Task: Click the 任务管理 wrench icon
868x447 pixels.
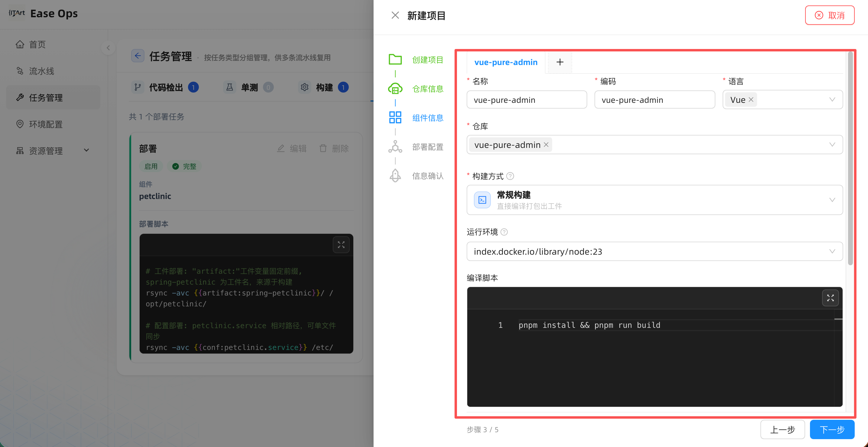Action: 20,97
